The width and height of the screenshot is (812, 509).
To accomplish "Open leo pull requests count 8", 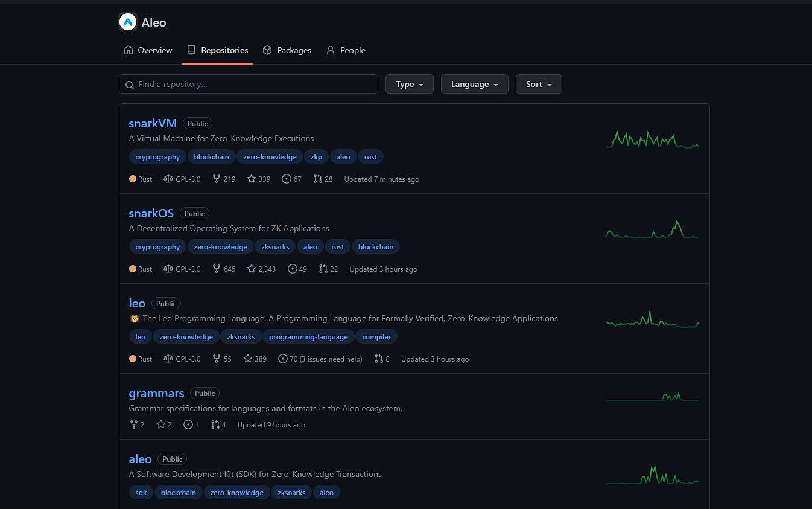I will pyautogui.click(x=382, y=359).
